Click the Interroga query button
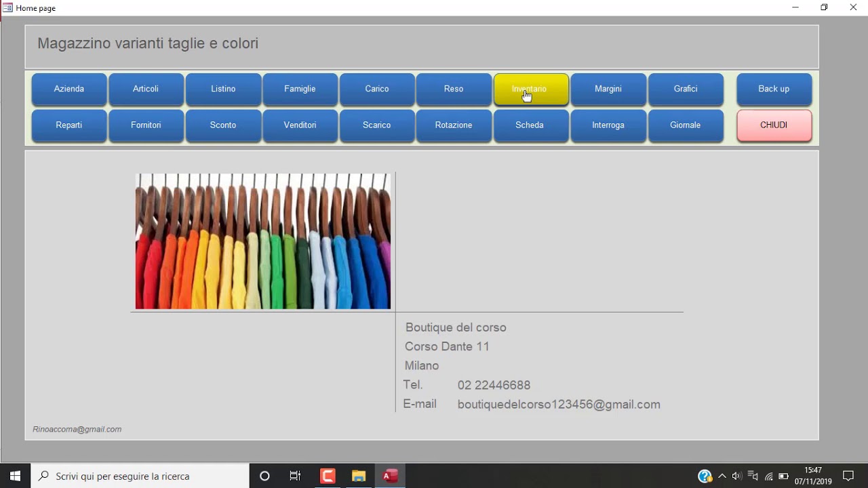868x488 pixels. 608,125
